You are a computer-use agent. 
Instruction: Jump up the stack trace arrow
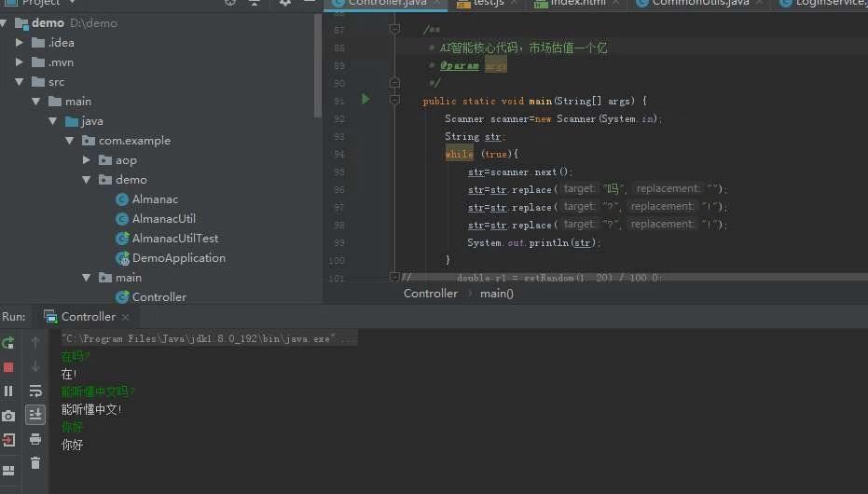[x=35, y=343]
